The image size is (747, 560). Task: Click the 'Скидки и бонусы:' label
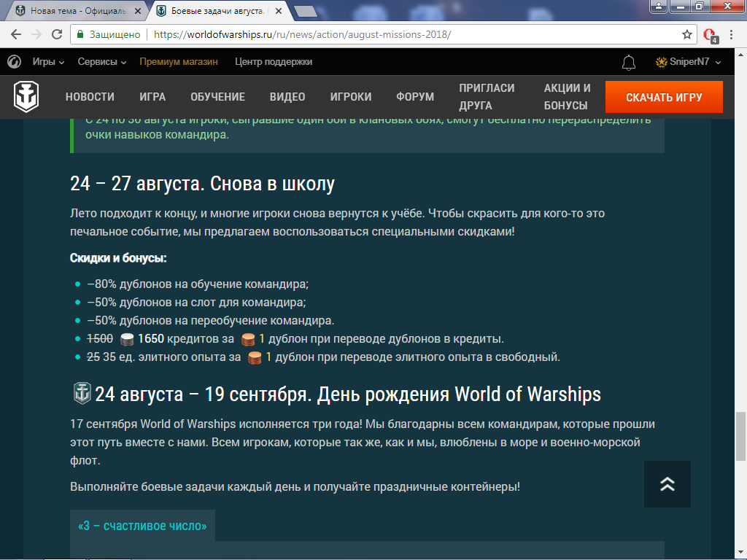[118, 258]
